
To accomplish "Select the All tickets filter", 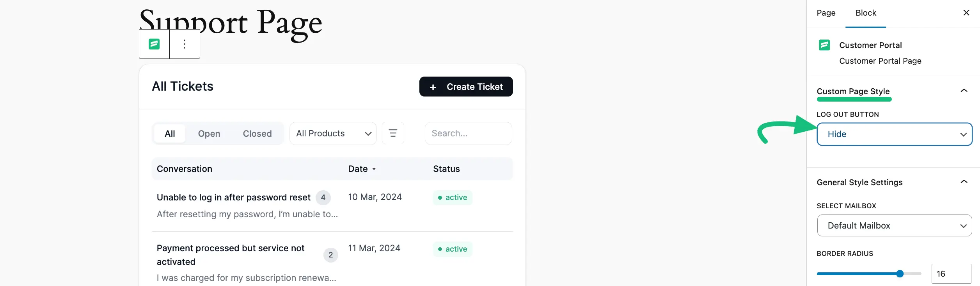I will pos(170,134).
